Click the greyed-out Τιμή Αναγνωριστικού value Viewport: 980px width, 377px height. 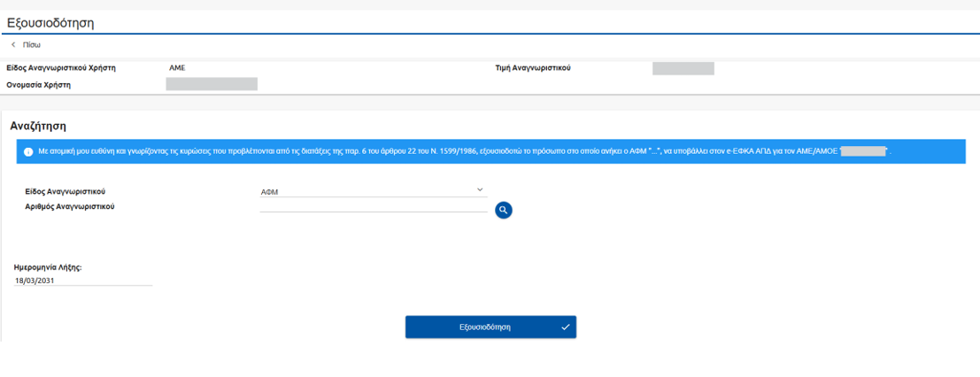click(x=683, y=69)
